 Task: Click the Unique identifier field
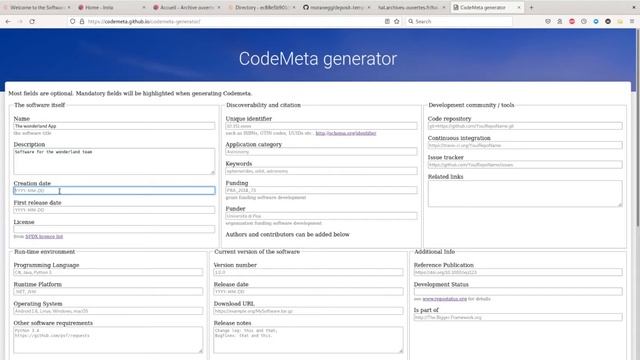point(321,126)
